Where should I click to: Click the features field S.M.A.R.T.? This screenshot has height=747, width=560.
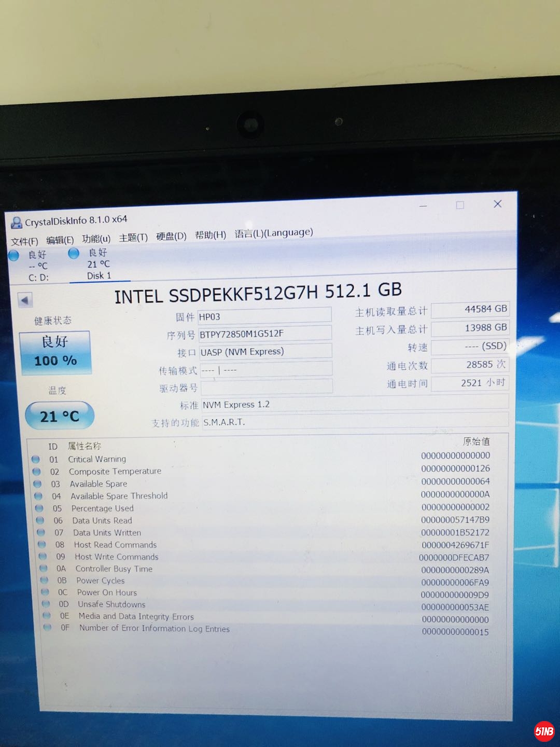click(x=355, y=421)
